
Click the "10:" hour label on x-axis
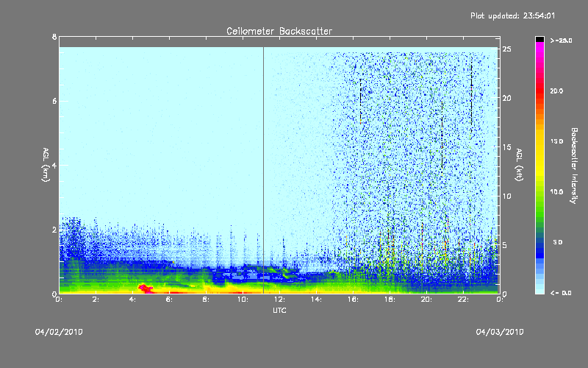tap(243, 300)
